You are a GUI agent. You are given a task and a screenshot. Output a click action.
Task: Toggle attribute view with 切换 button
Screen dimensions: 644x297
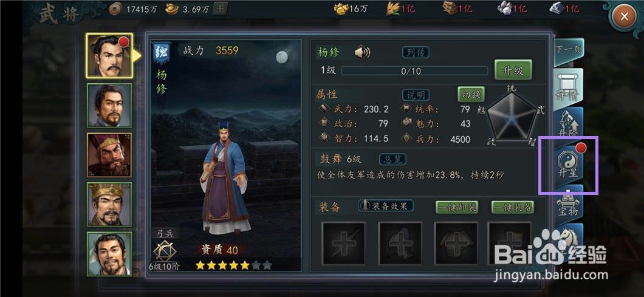[x=471, y=94]
